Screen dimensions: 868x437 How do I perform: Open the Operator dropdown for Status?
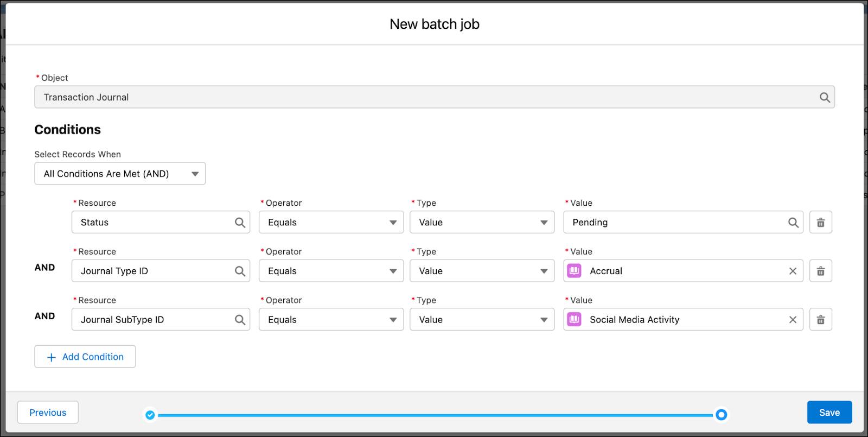tap(331, 223)
